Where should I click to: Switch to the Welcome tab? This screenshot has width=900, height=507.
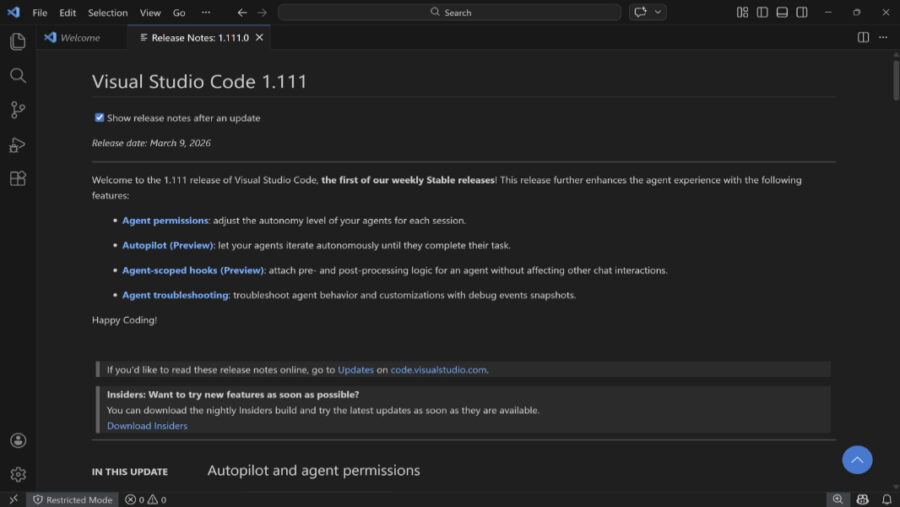click(x=82, y=37)
